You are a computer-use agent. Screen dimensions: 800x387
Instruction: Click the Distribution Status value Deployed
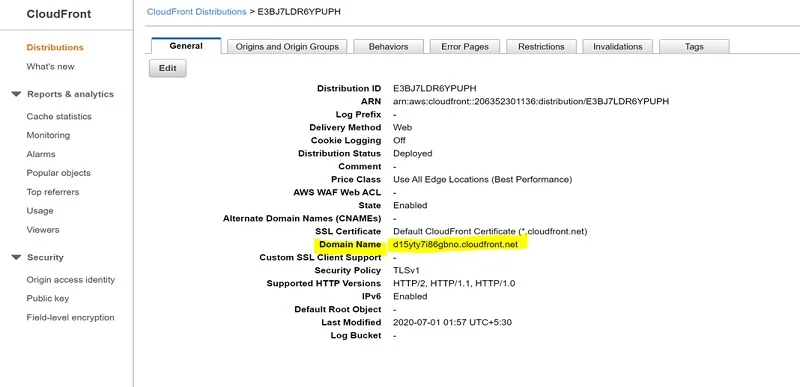point(413,153)
